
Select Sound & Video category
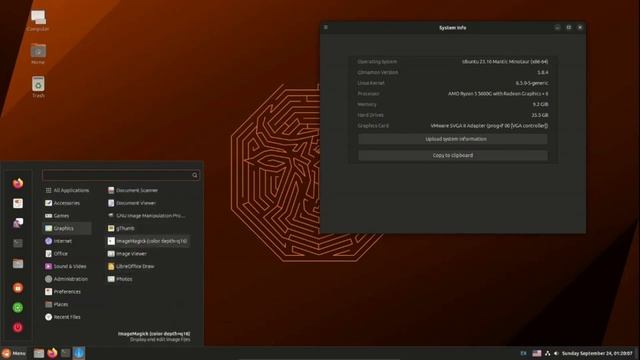pyautogui.click(x=67, y=266)
